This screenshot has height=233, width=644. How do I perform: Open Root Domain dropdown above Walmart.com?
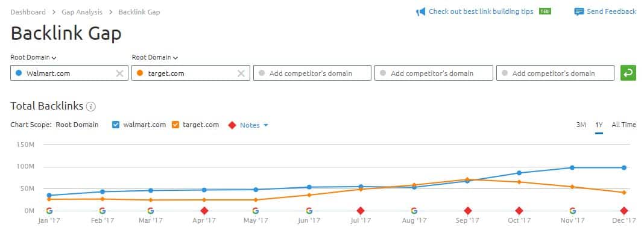(x=33, y=57)
